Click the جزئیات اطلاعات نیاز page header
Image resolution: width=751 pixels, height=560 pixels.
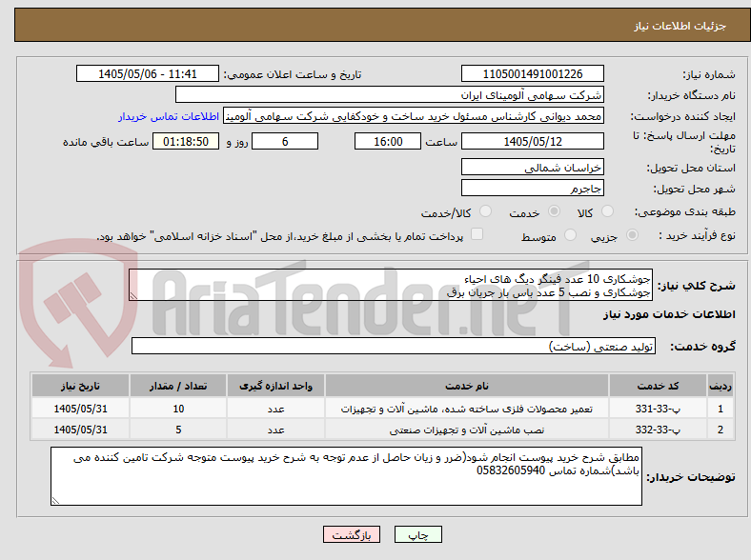[680, 26]
